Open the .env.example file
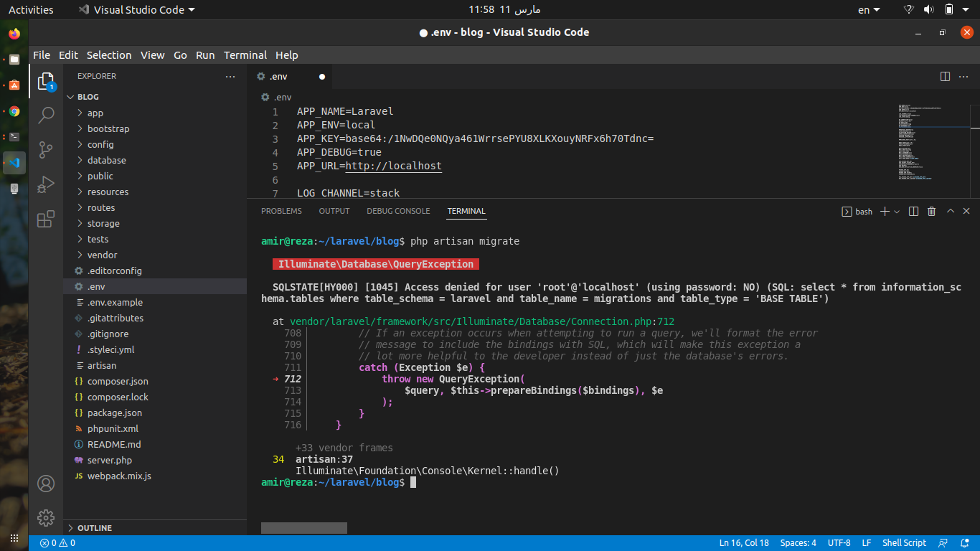Viewport: 980px width, 551px height. 155,302
